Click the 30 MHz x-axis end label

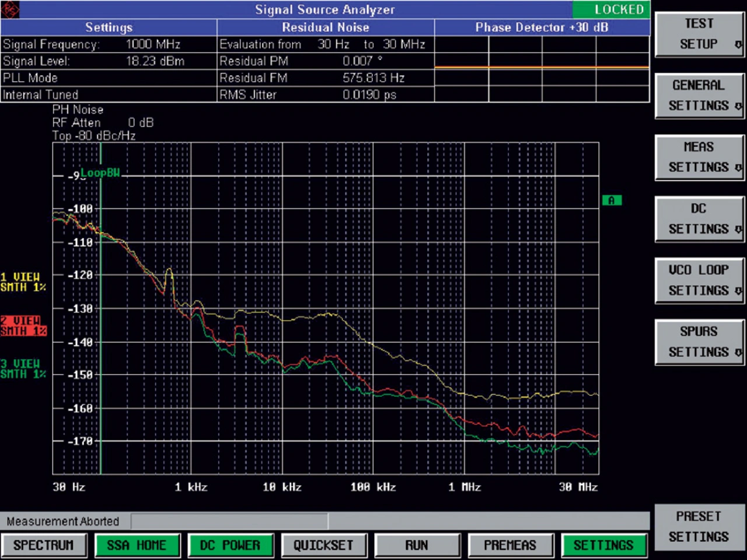pyautogui.click(x=578, y=487)
